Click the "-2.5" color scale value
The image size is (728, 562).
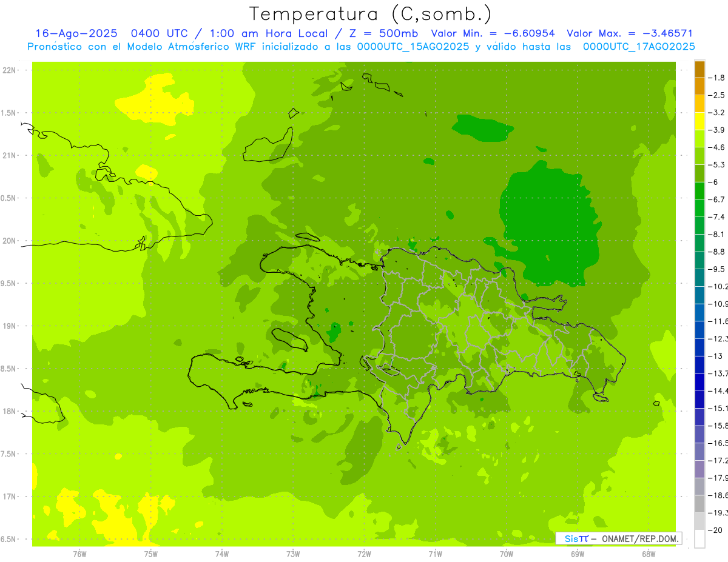(x=717, y=95)
